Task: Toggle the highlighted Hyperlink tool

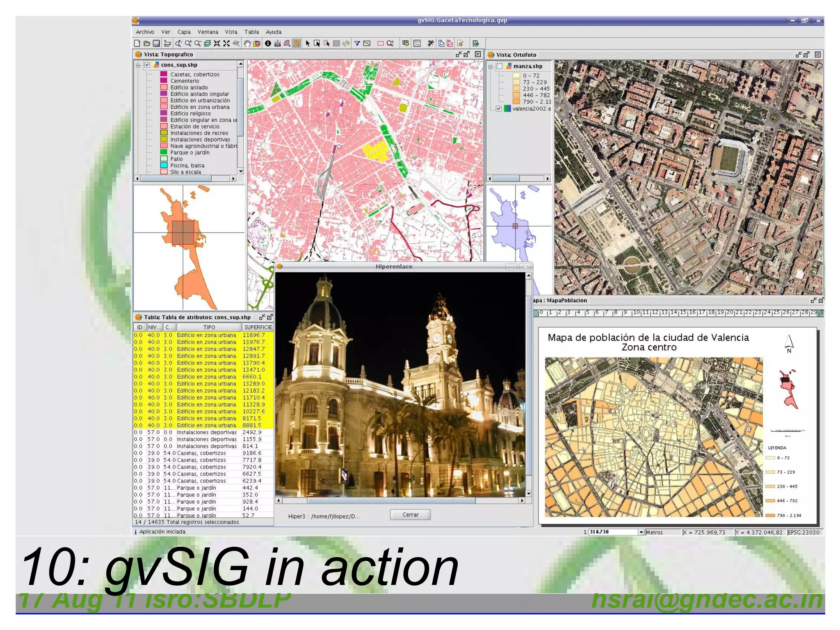Action: 297,43
